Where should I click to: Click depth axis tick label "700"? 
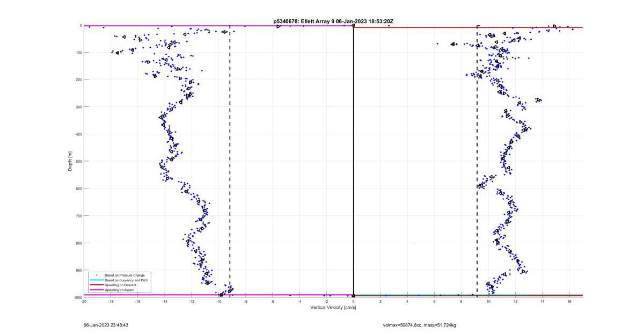(78, 216)
